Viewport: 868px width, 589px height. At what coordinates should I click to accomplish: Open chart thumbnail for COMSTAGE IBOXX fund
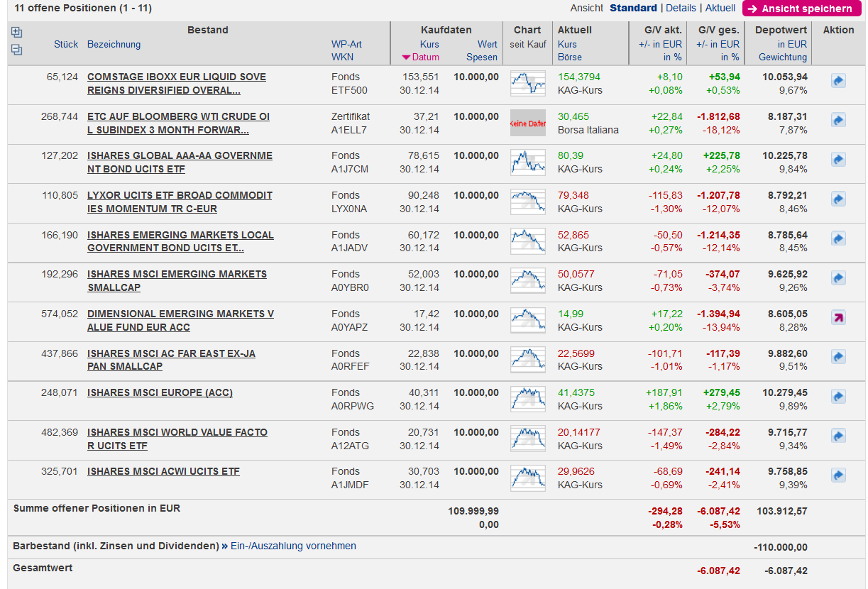click(528, 84)
